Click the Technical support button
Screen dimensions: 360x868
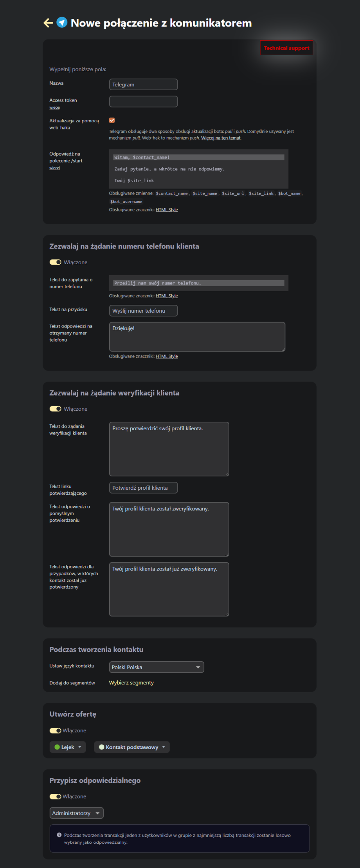click(x=286, y=48)
